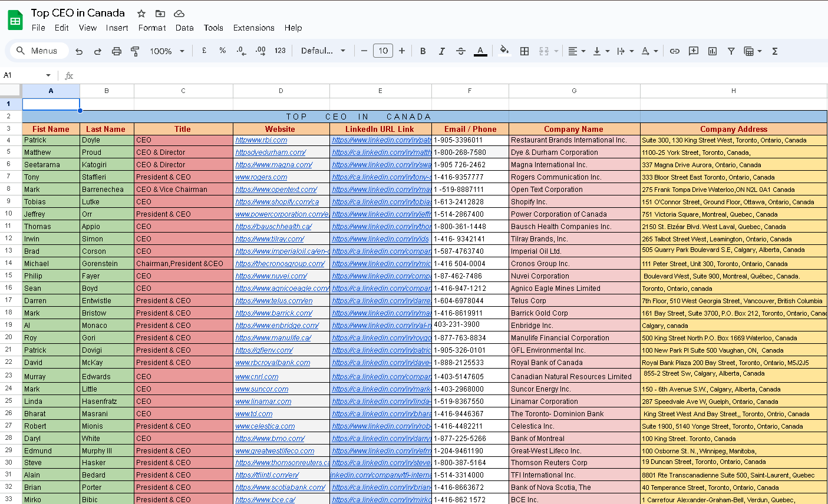Click the decrease decimal places icon
828x504 pixels.
pyautogui.click(x=242, y=51)
